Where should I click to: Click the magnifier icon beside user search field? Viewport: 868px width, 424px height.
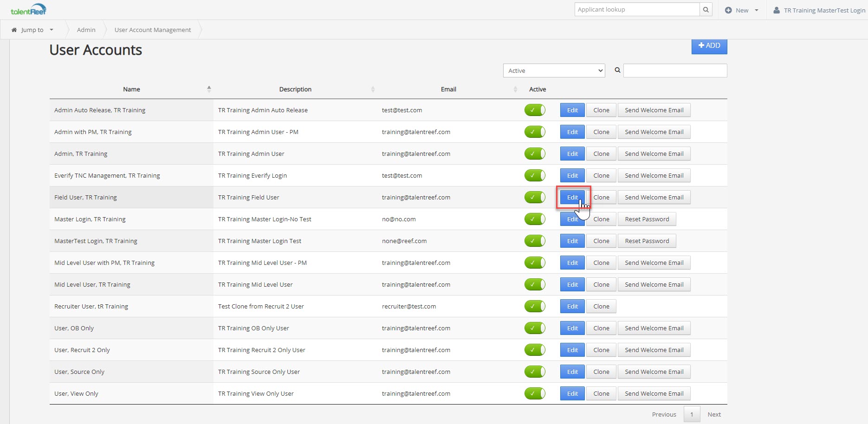tap(617, 71)
